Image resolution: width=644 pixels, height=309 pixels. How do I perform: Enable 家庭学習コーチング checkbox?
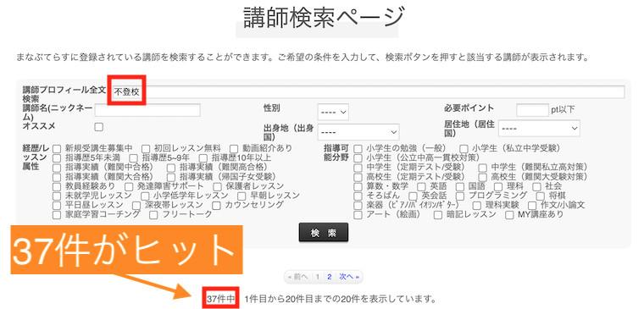[57, 214]
